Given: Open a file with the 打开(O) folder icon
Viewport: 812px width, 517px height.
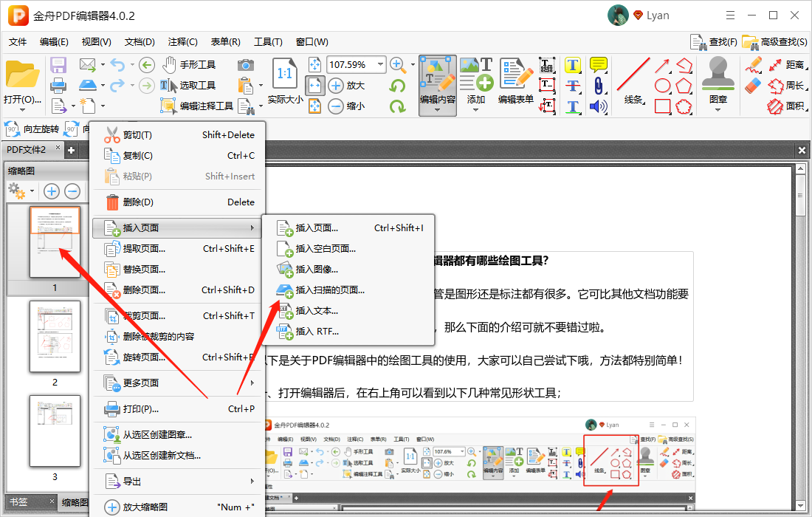Looking at the screenshot, I should point(21,75).
